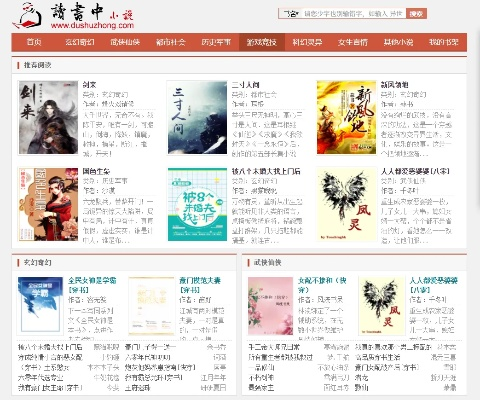The width and height of the screenshot is (480, 400).
Task: Open the 其他小说 nav tab
Action: tap(398, 42)
